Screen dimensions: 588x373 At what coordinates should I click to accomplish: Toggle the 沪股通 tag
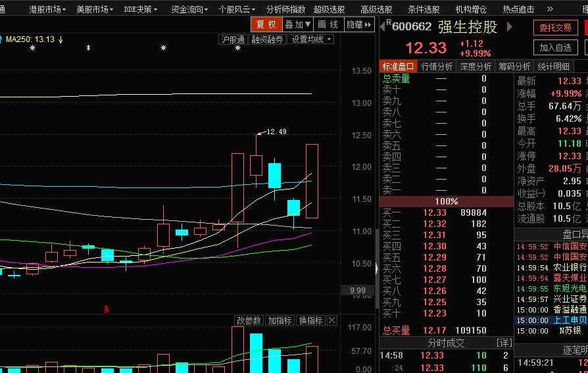233,39
